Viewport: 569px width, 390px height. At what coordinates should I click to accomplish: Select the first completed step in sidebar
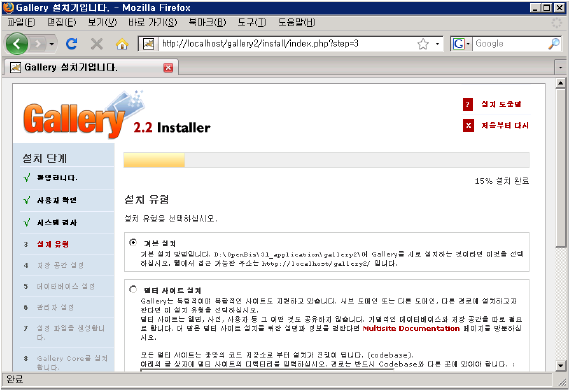click(57, 178)
